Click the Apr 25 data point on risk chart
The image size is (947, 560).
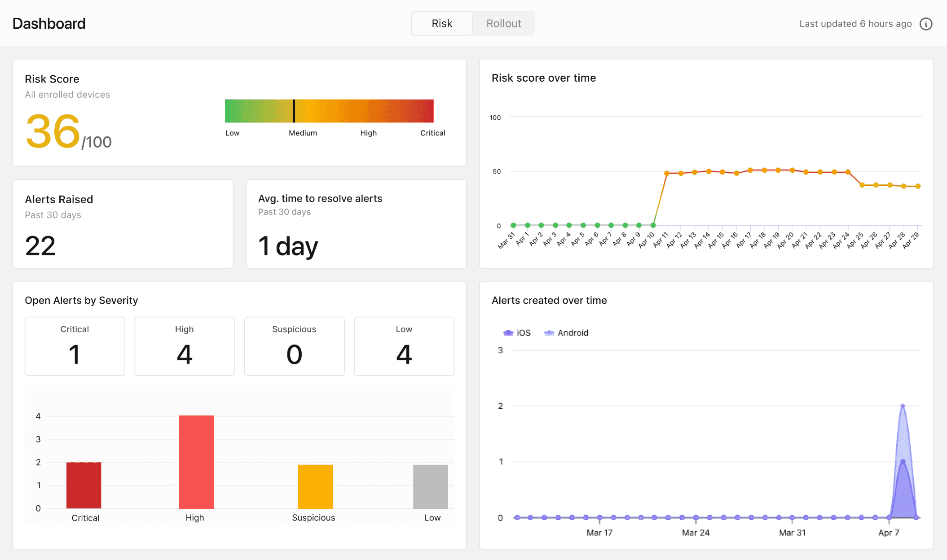coord(862,185)
